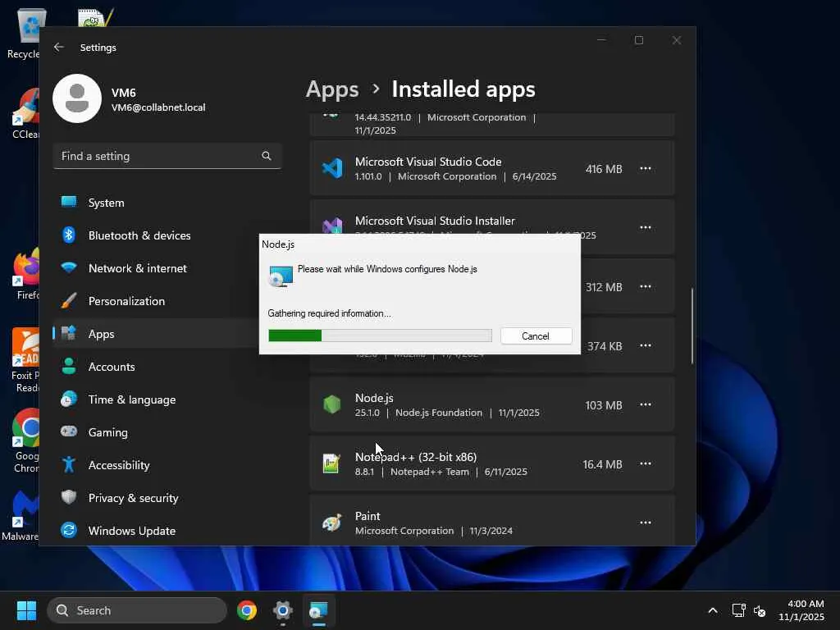The height and width of the screenshot is (630, 840).
Task: Click the installer icon on the taskbar
Action: coord(319,610)
